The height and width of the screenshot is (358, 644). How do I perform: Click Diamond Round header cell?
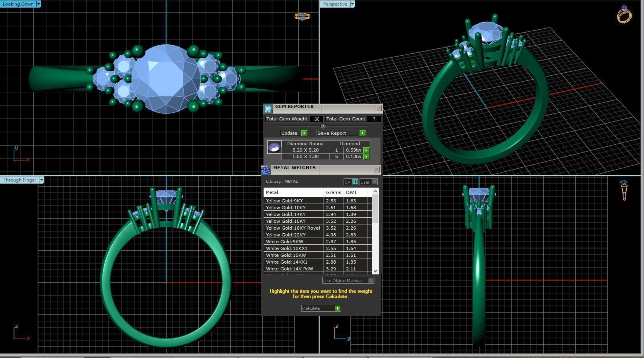[x=305, y=144]
